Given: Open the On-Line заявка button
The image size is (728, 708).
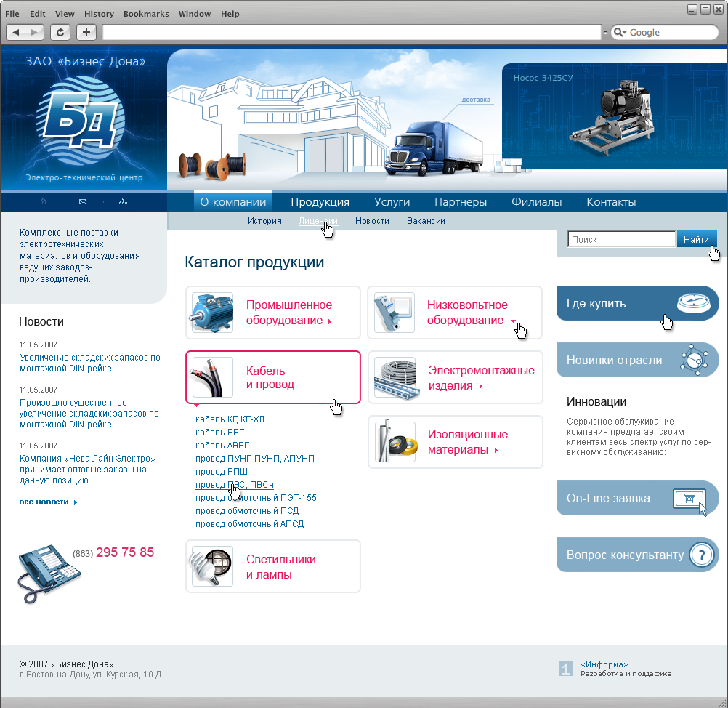Looking at the screenshot, I should pyautogui.click(x=637, y=498).
